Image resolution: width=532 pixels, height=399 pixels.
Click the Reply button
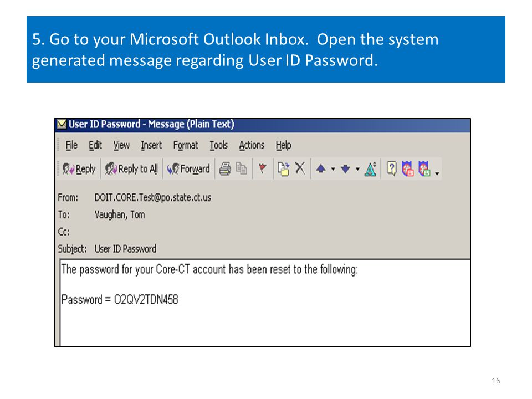79,168
